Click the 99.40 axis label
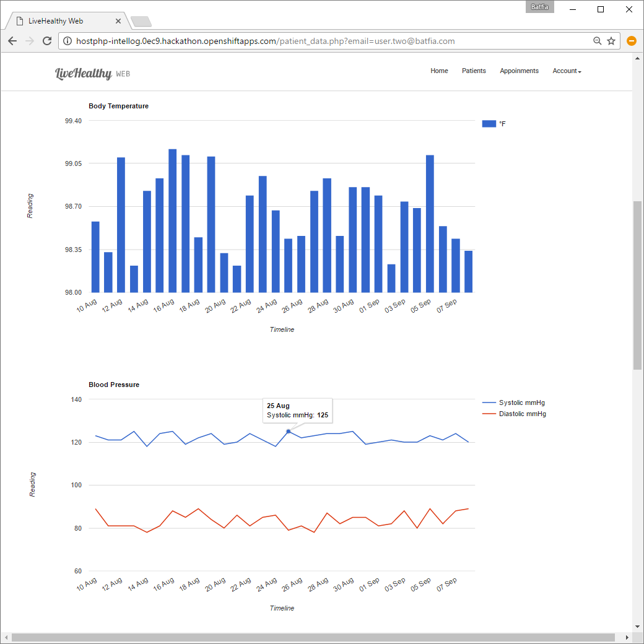 (73, 121)
